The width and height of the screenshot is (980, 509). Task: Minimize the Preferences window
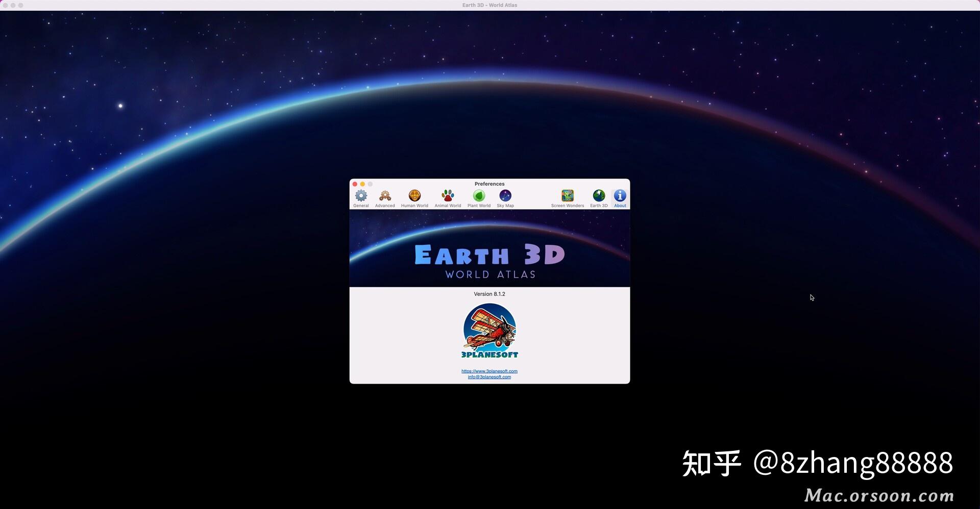362,184
